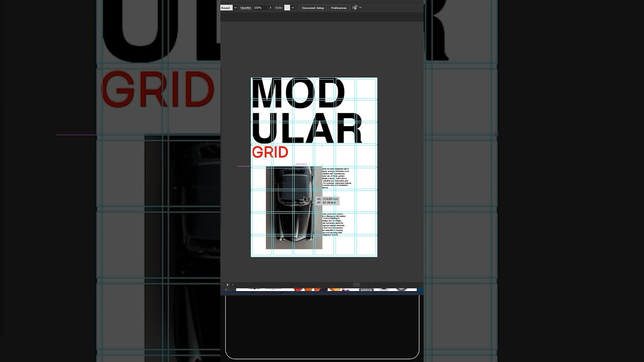The image size is (644, 362).
Task: Click the Opacity label link
Action: tap(246, 8)
